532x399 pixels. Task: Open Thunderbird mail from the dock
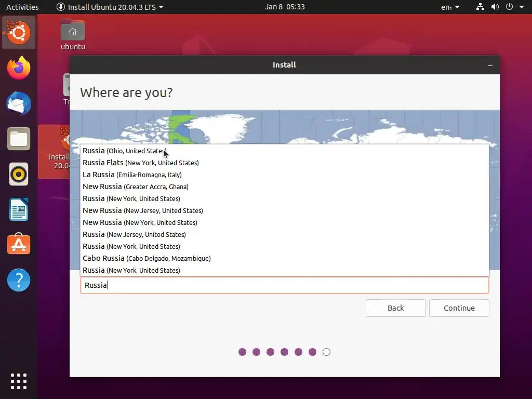tap(19, 103)
